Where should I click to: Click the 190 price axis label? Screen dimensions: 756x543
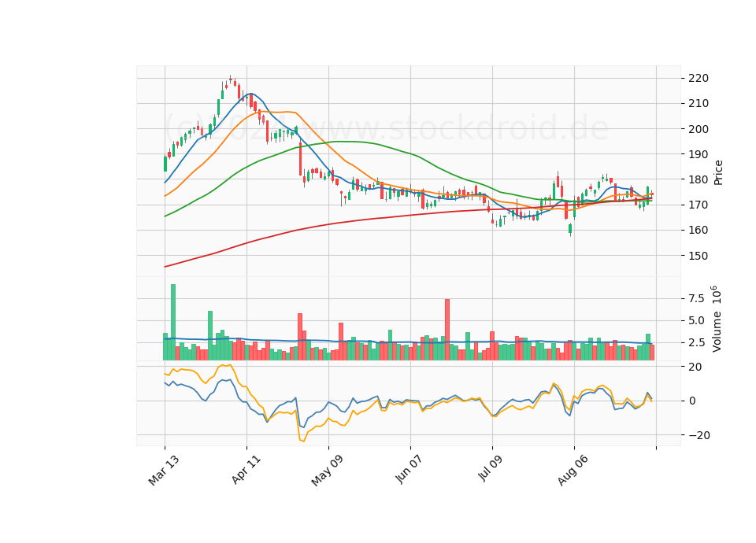[x=699, y=154]
